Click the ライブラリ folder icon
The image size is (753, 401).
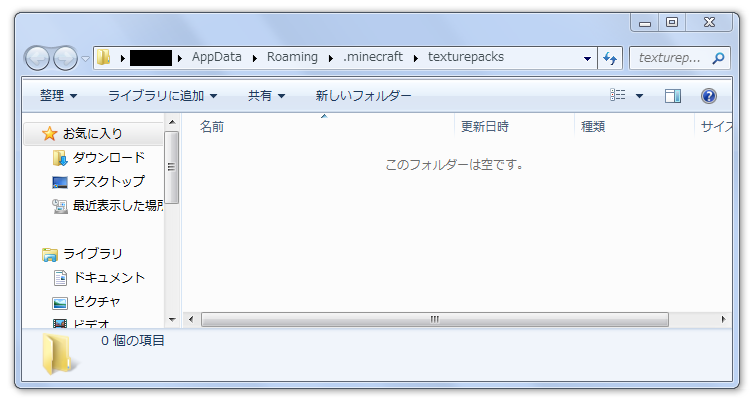tap(49, 255)
